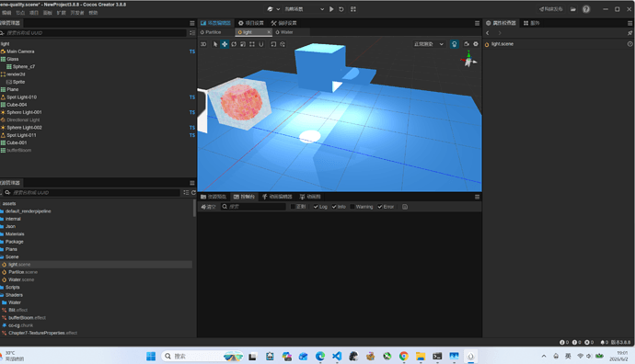Select the move gizmo tool
This screenshot has height=364, width=635.
pyautogui.click(x=225, y=44)
